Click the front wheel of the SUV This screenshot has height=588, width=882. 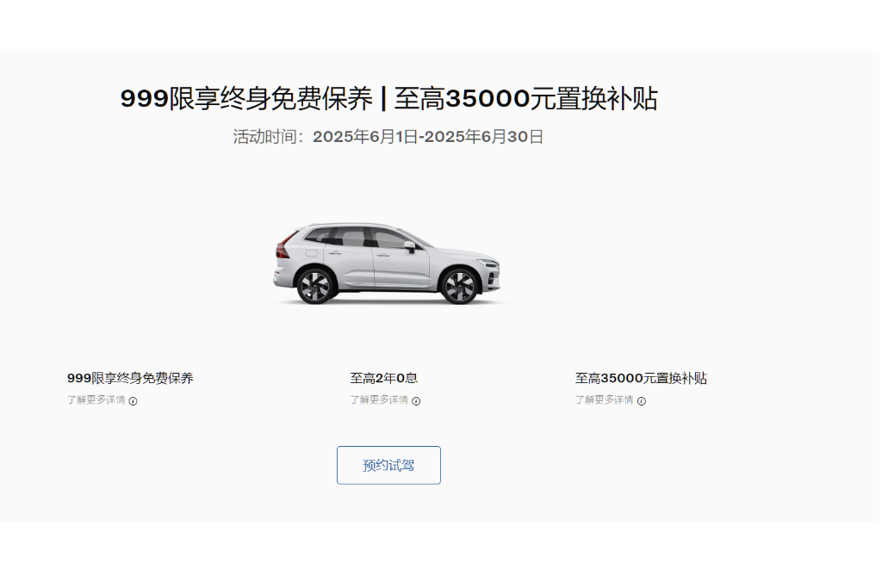click(460, 286)
